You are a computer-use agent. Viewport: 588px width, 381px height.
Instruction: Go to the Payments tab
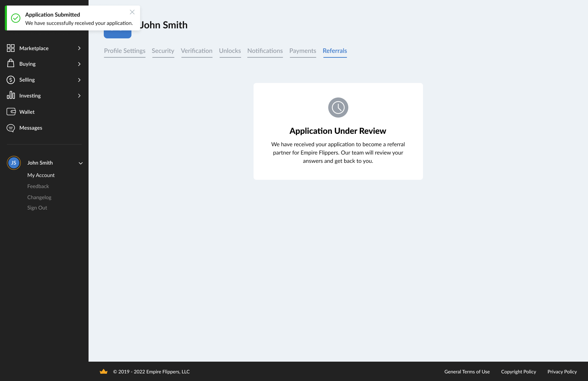[303, 51]
